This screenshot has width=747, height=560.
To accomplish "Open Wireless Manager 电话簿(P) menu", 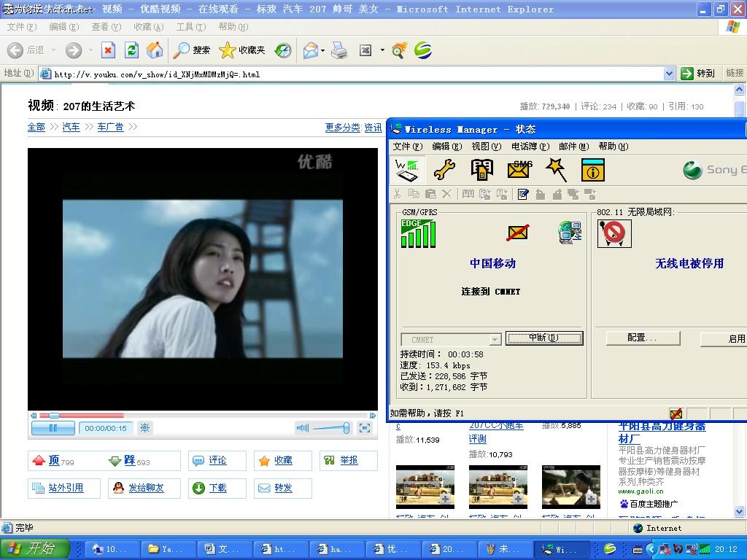I will (x=530, y=147).
